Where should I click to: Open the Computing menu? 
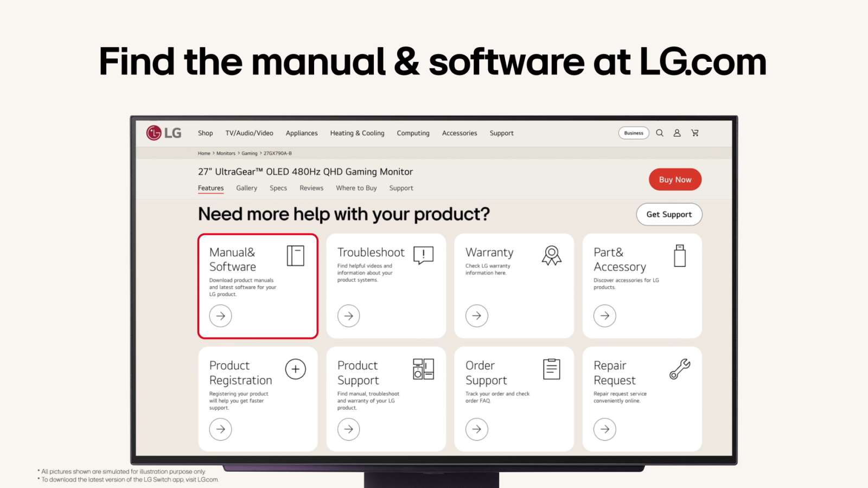pyautogui.click(x=413, y=133)
